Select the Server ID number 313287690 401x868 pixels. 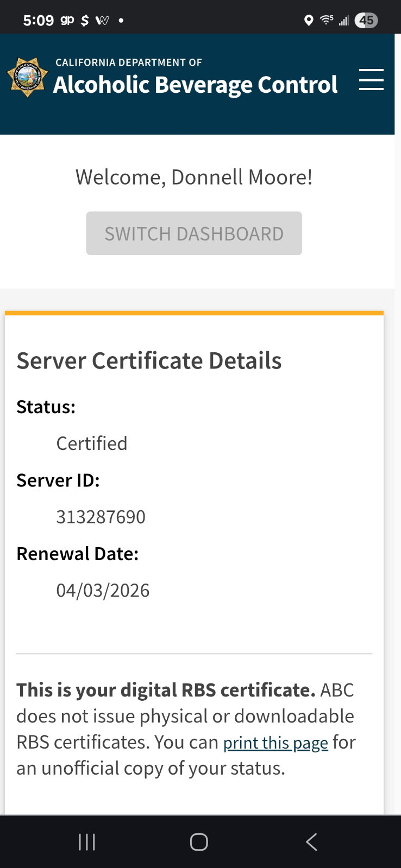pyautogui.click(x=101, y=517)
